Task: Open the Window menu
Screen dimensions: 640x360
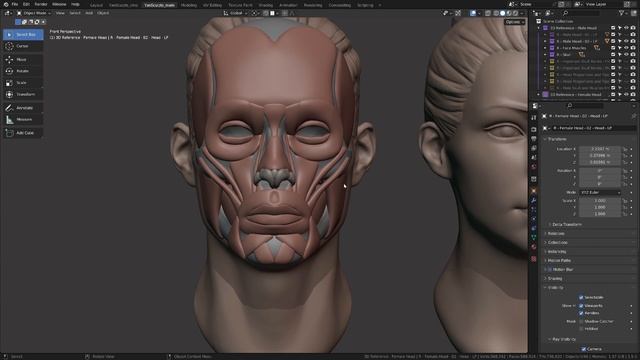Action: click(59, 4)
